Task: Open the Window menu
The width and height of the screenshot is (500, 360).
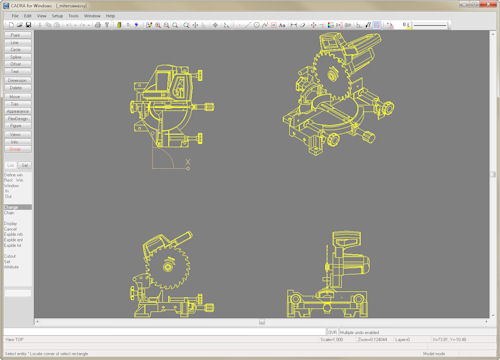Action: tap(92, 16)
